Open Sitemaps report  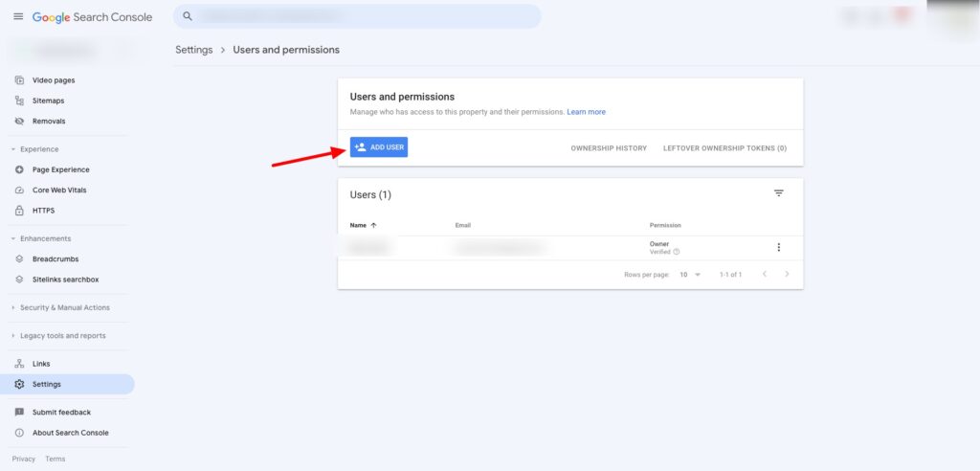[48, 101]
